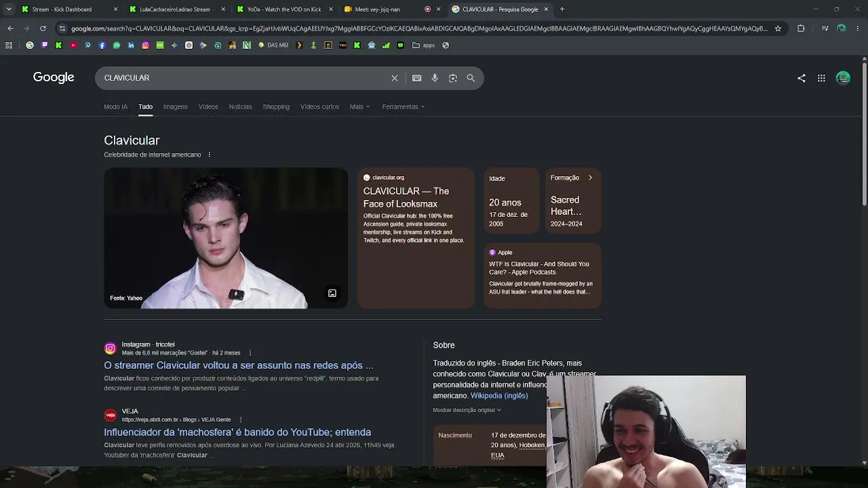Open the DAS MEI bookmark
The image size is (868, 488).
click(x=273, y=45)
